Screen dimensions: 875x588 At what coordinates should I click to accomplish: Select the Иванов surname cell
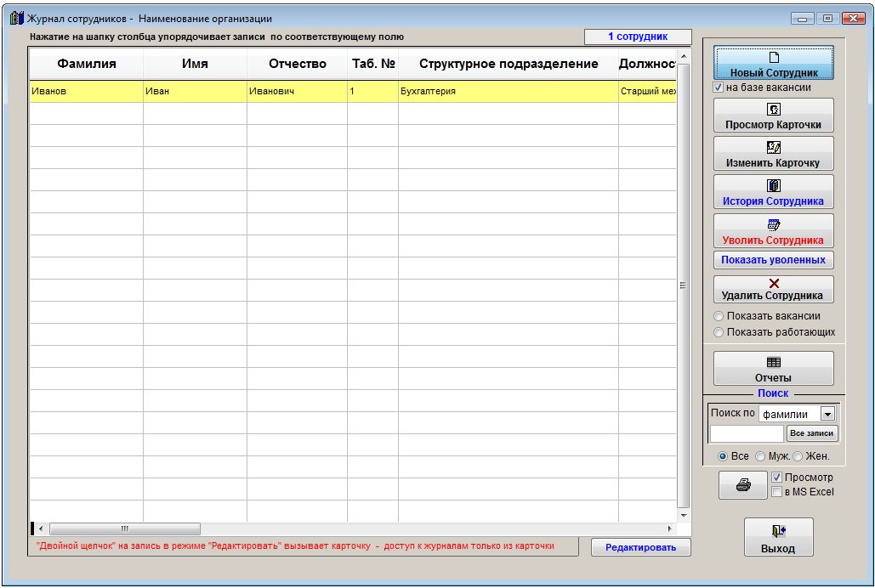click(87, 92)
